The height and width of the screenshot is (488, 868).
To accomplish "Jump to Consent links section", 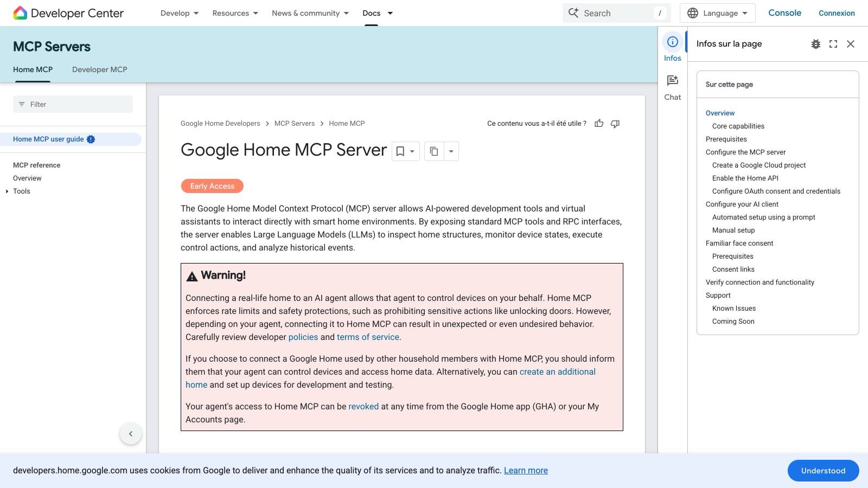I will point(733,269).
